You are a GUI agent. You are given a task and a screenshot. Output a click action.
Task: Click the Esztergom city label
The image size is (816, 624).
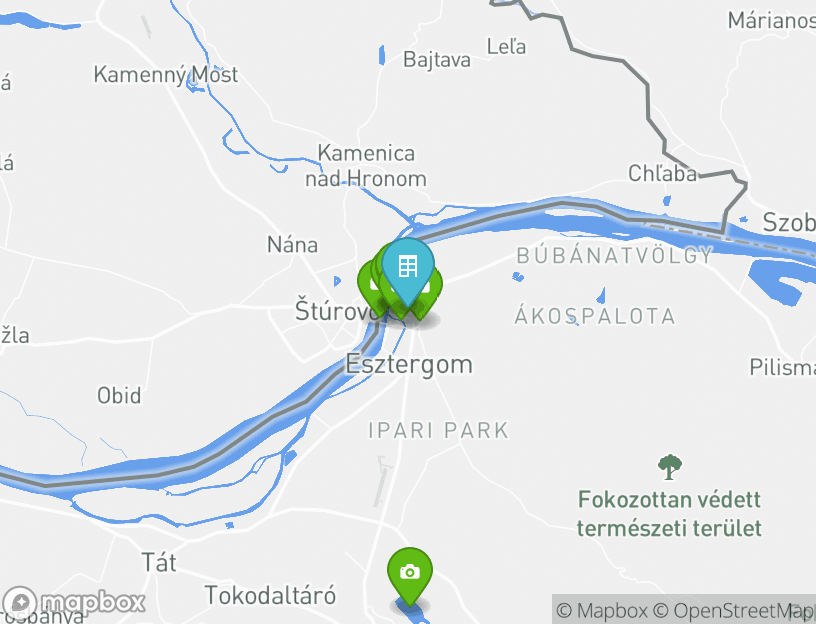pos(409,364)
